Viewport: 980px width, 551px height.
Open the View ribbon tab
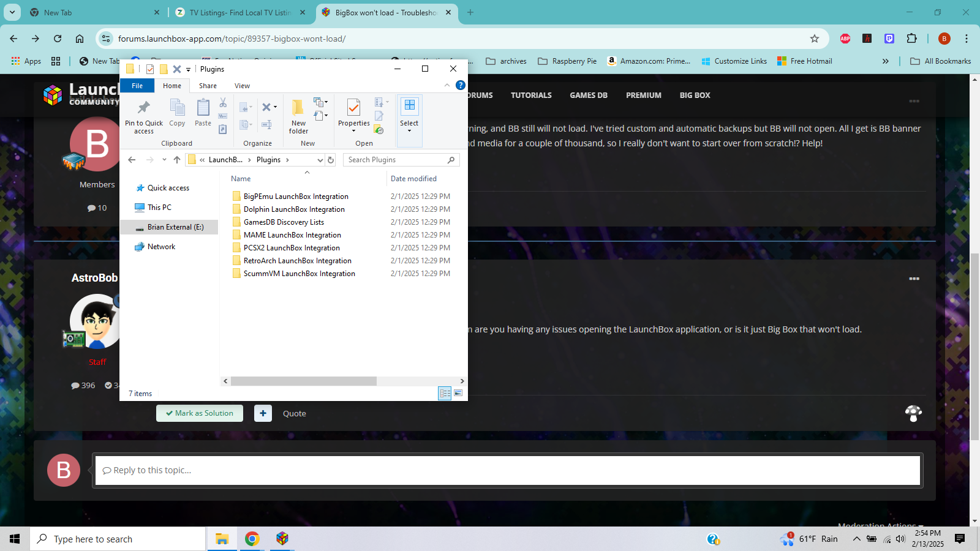pos(242,86)
